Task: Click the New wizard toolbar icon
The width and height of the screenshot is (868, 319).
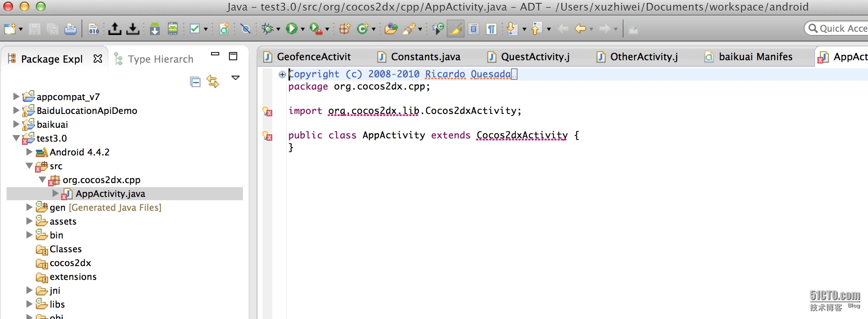Action: tap(10, 29)
